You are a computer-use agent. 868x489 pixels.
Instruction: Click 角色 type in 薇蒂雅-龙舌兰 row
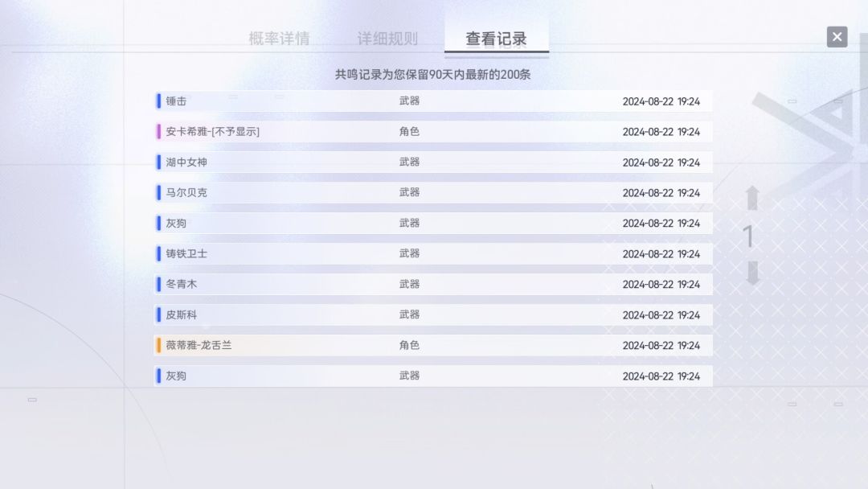click(x=409, y=345)
